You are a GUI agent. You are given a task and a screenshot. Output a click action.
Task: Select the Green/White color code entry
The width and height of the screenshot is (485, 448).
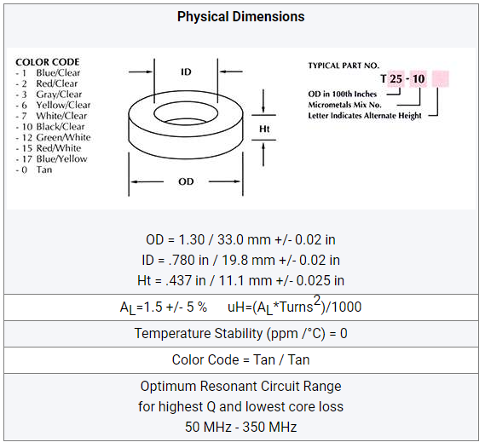(x=53, y=137)
